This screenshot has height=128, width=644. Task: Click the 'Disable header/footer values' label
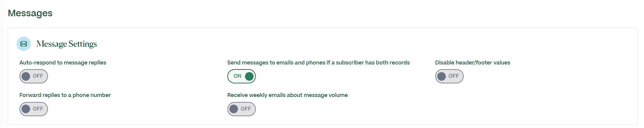pos(473,63)
